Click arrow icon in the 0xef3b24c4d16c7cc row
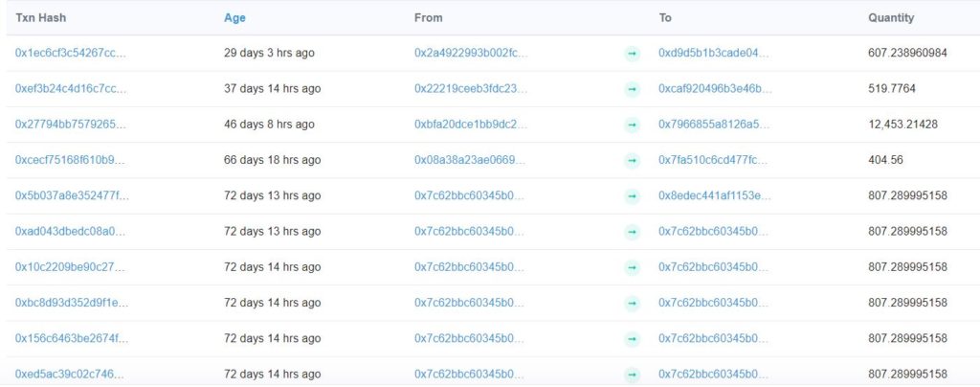This screenshot has height=387, width=980. tap(632, 89)
